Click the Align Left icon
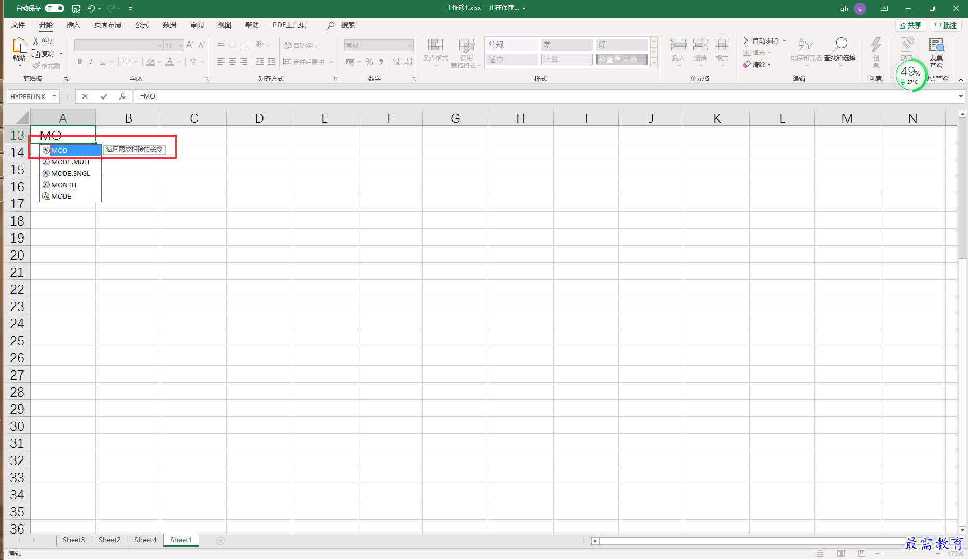 click(221, 62)
